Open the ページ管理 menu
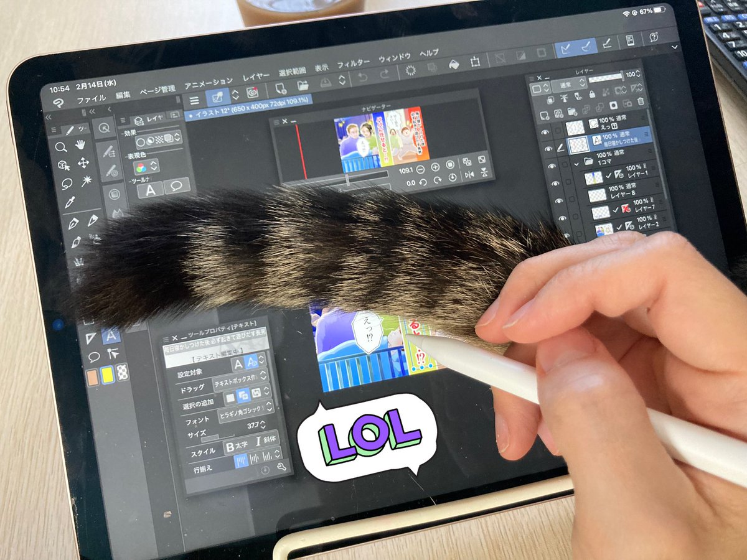This screenshot has height=560, width=747. click(x=157, y=89)
